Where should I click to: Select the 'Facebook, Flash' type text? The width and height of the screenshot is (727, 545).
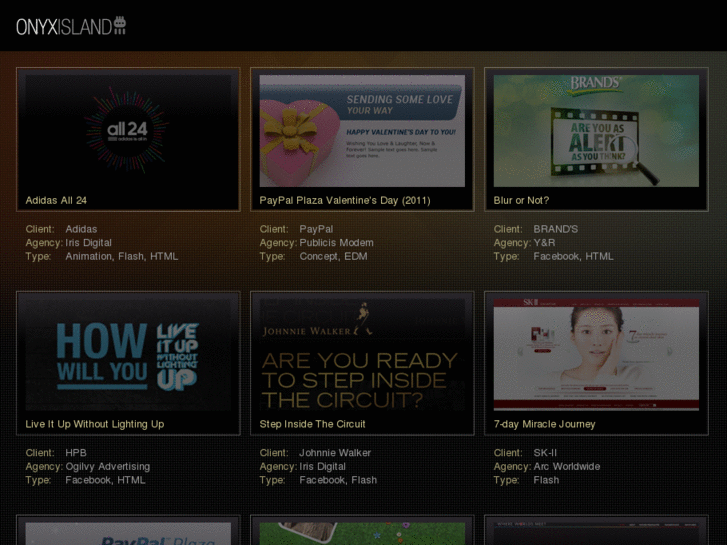[x=338, y=480]
